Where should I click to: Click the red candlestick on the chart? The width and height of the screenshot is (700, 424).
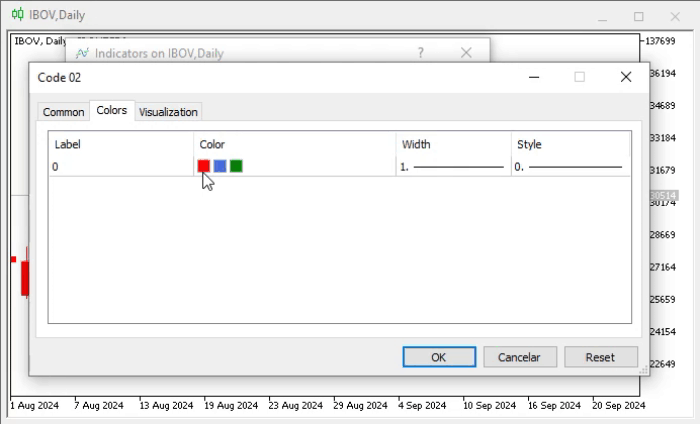(25, 277)
